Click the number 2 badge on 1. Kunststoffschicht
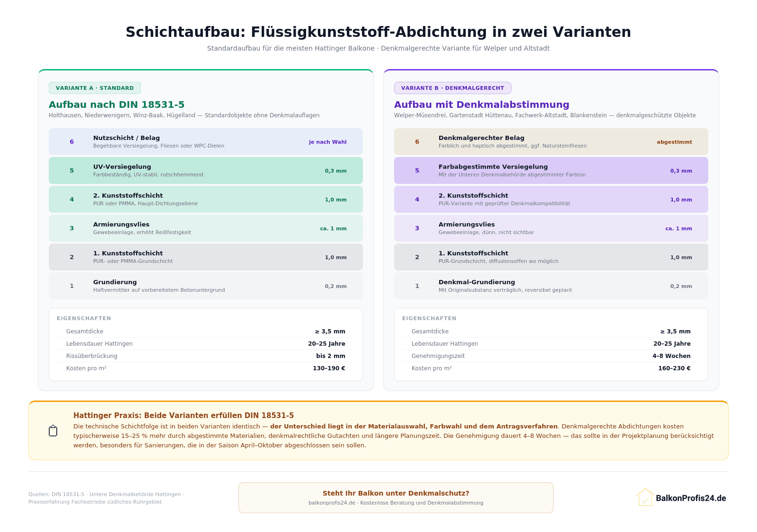The image size is (757, 532). pos(72,257)
